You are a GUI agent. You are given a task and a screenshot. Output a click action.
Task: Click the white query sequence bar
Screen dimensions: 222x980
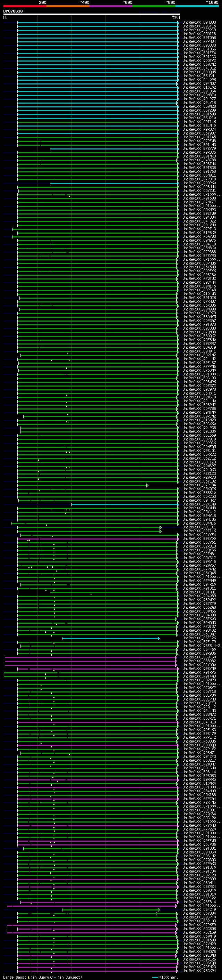91,14
